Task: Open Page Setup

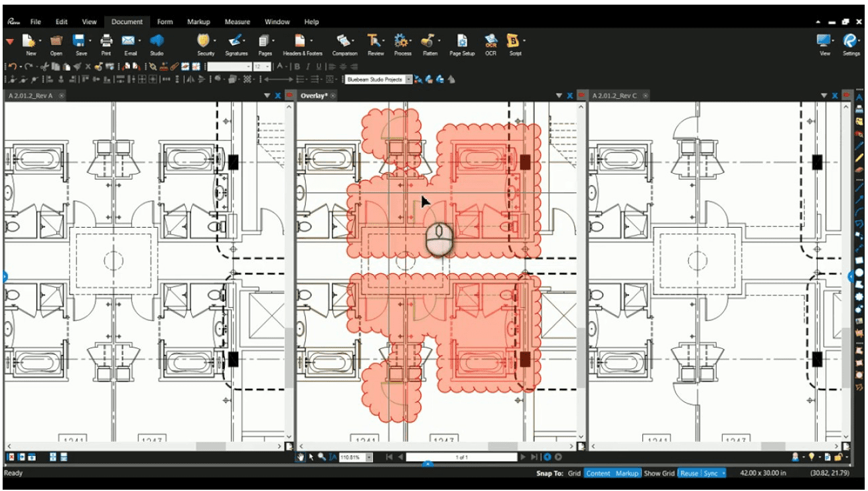Action: (463, 41)
